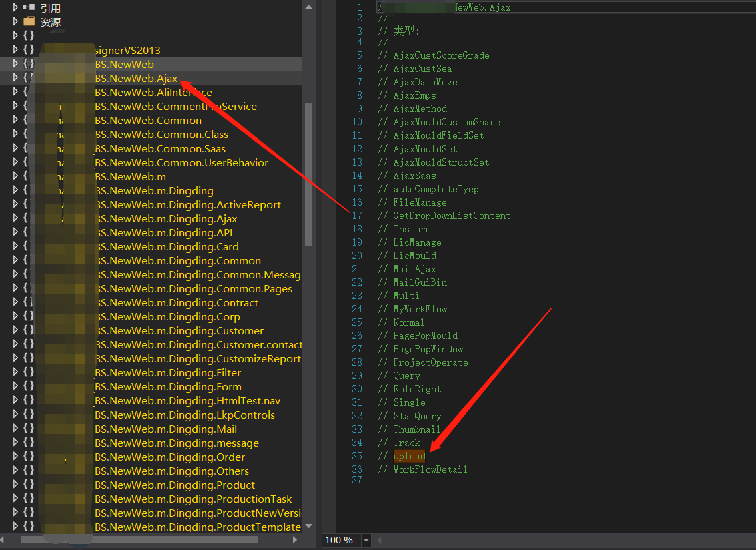Select BS.NewWeb.m.Dingding namespace
Viewport: 756px width, 550px height.
(154, 191)
